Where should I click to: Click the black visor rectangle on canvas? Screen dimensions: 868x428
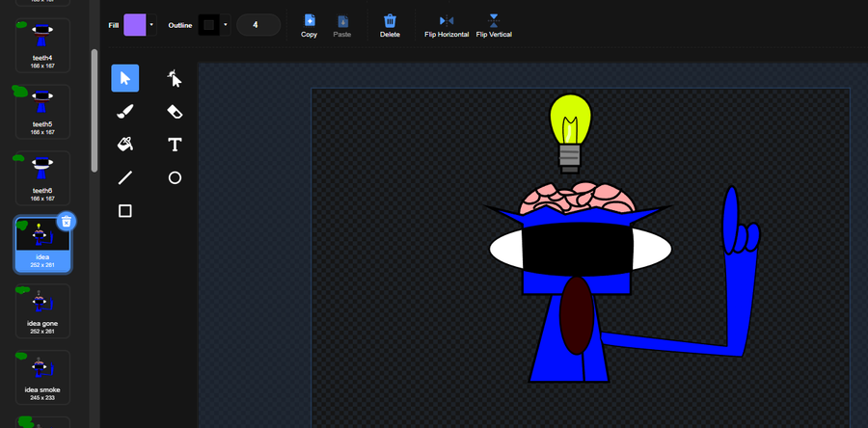pyautogui.click(x=577, y=250)
